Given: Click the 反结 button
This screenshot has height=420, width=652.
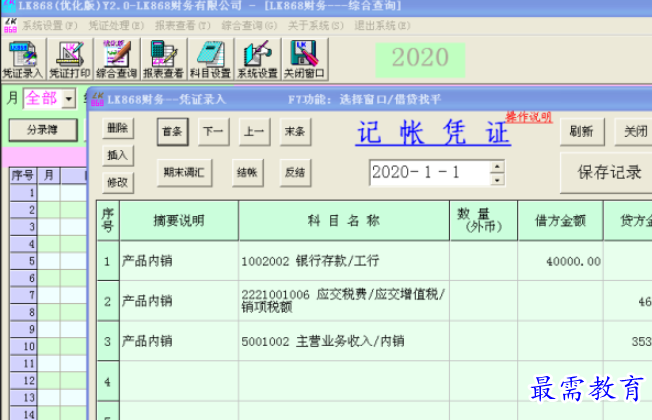Looking at the screenshot, I should [295, 173].
